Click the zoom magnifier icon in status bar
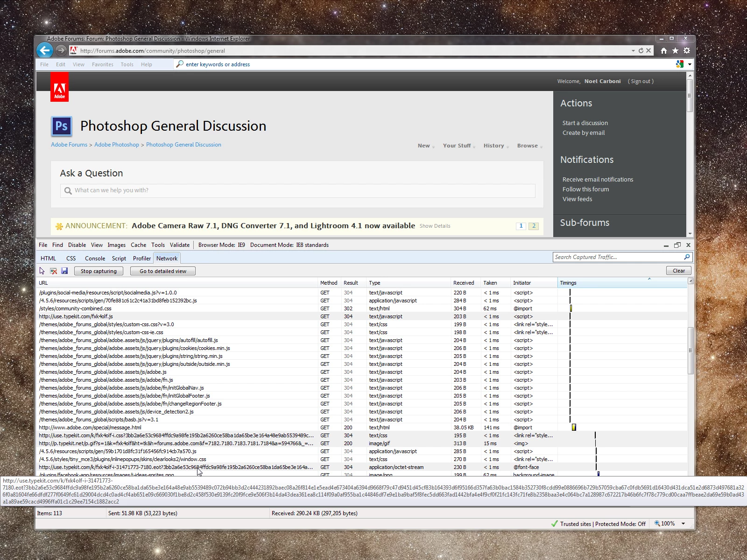 pos(657,524)
